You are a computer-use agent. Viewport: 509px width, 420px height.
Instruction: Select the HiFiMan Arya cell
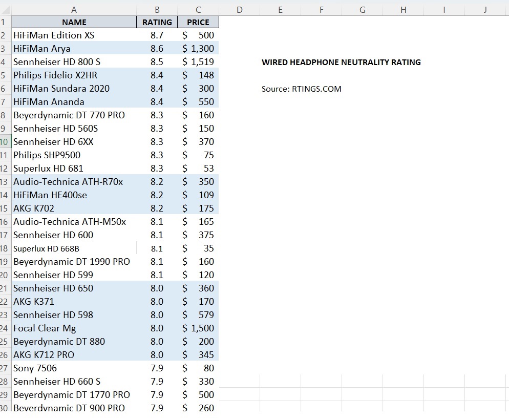pos(74,48)
